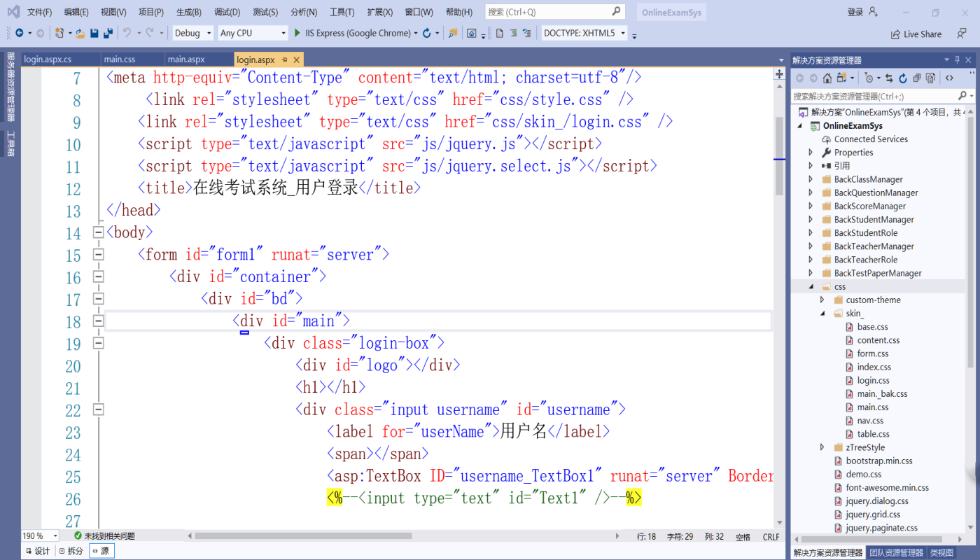
Task: Click the IIS Express (Google Chrome) run button
Action: (357, 33)
